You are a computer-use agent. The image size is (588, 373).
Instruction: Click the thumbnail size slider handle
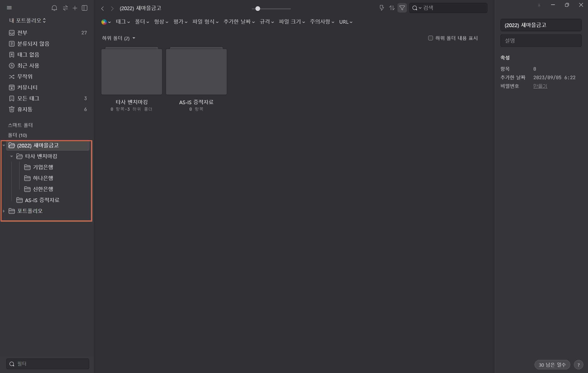[x=258, y=9]
